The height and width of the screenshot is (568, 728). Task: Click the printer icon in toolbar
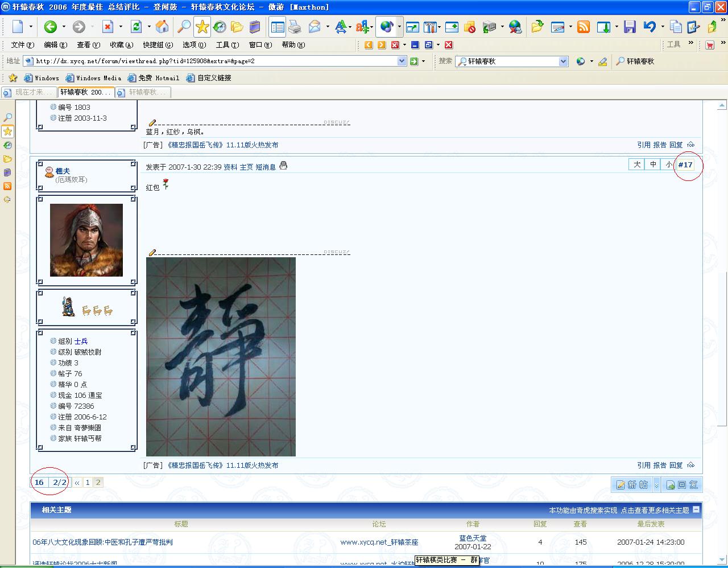(x=295, y=27)
